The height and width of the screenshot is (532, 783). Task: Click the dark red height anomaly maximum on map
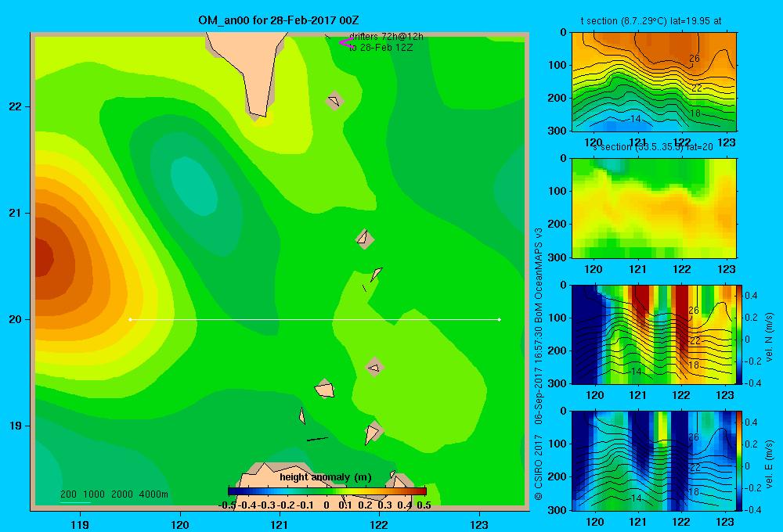(x=43, y=257)
